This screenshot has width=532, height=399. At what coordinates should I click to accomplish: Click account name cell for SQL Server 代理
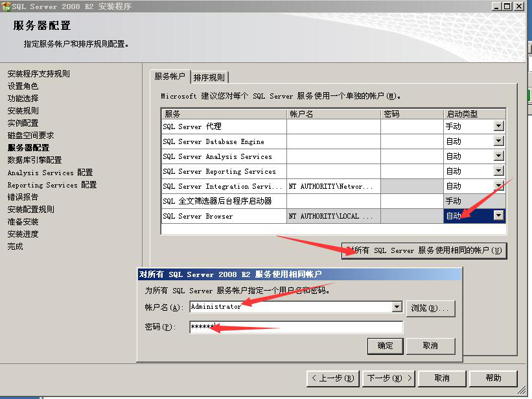(334, 127)
